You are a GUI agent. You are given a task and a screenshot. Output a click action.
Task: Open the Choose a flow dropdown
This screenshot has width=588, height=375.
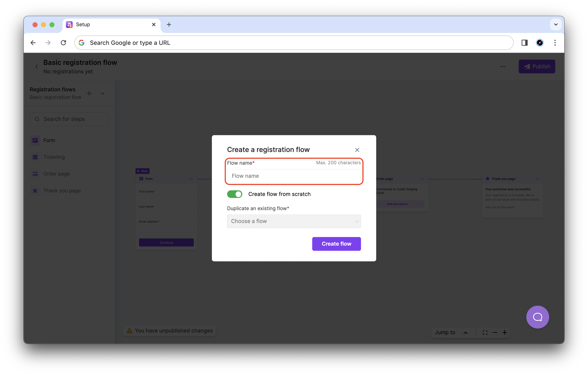point(294,221)
